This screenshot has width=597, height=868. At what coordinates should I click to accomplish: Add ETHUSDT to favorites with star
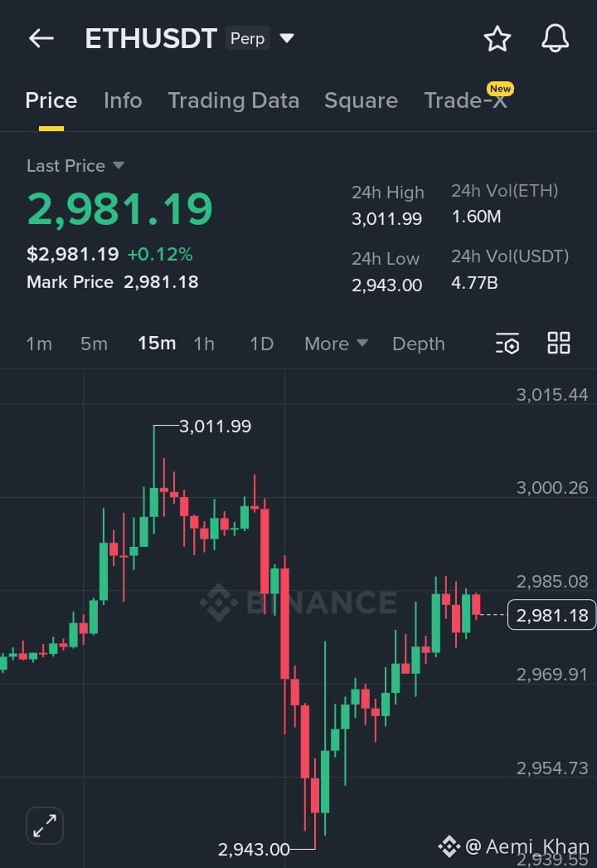497,39
